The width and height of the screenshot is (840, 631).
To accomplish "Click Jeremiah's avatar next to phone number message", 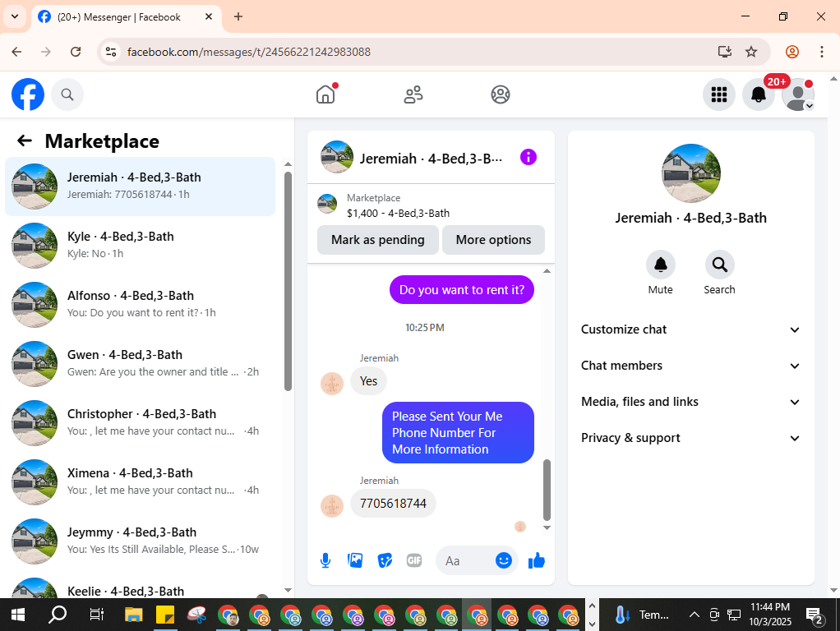I will point(331,505).
